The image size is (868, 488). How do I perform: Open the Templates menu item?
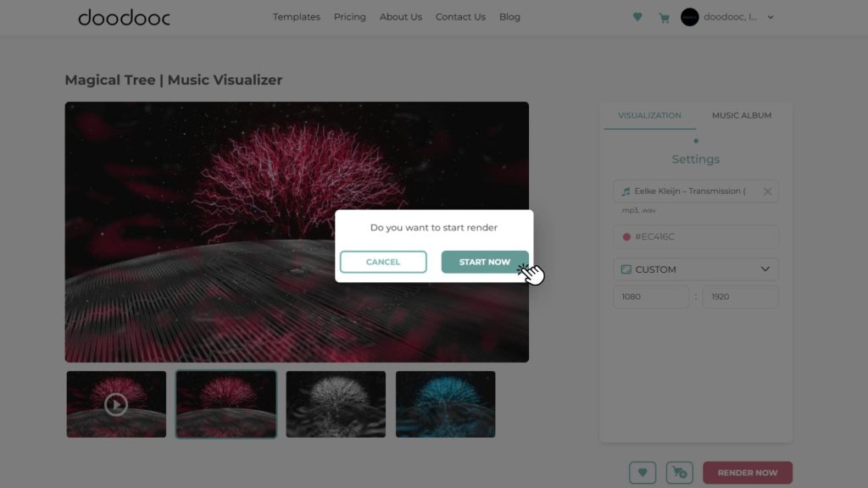tap(297, 17)
